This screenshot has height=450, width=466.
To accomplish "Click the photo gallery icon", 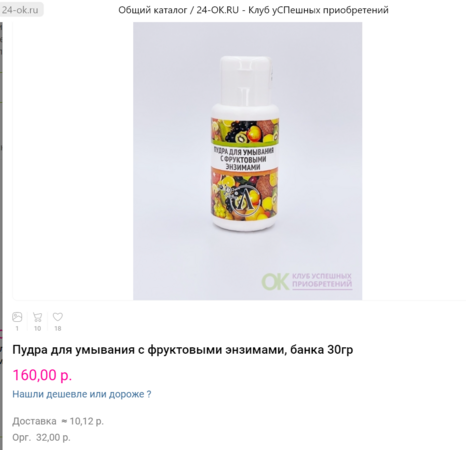I will click(x=17, y=317).
